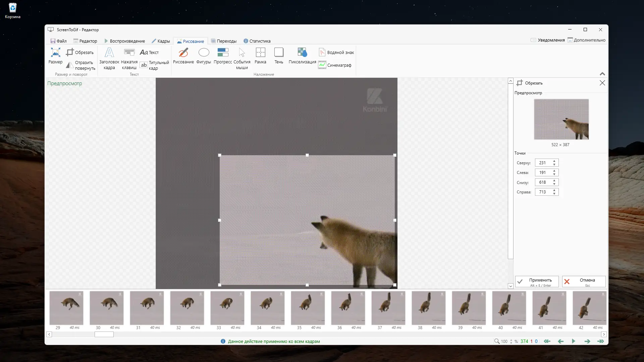Open the Watermark tool (Водяной знак)
The image size is (644, 362).
(x=336, y=52)
